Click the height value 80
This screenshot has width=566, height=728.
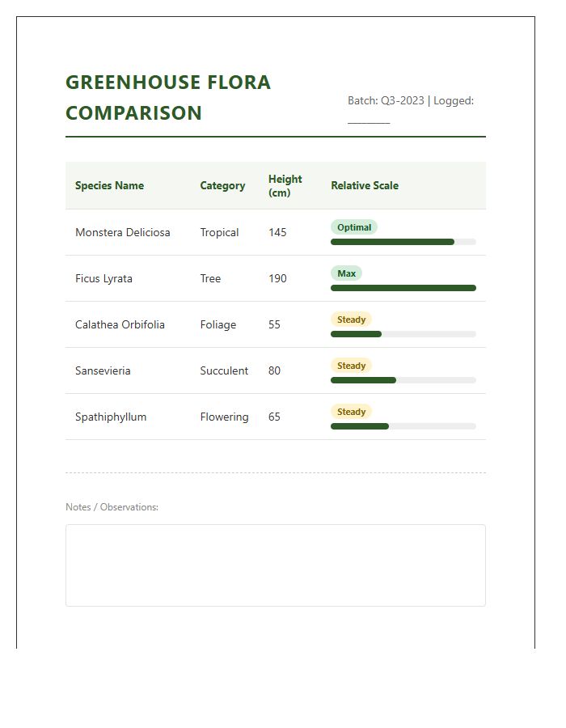[x=274, y=370]
